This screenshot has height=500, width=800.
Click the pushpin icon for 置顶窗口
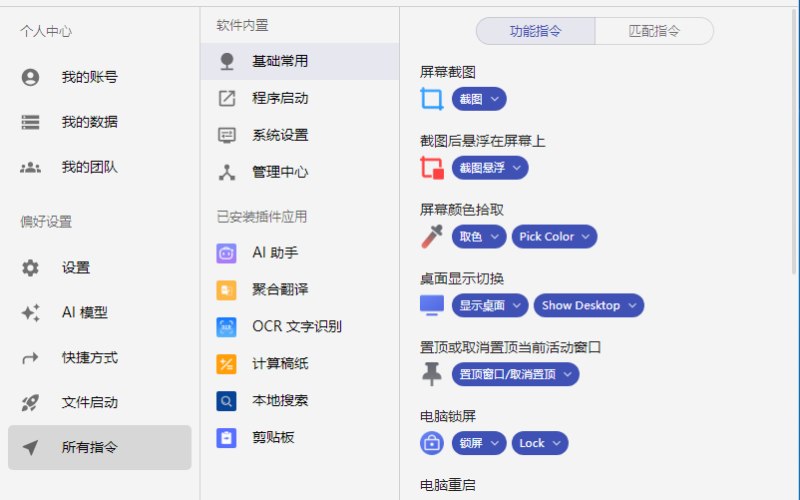click(x=432, y=374)
